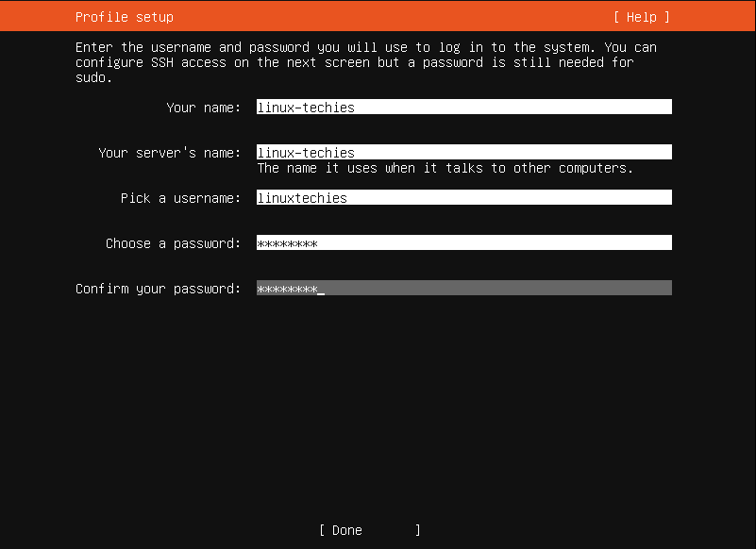
Task: Click the 'Your name:' label
Action: click(204, 108)
